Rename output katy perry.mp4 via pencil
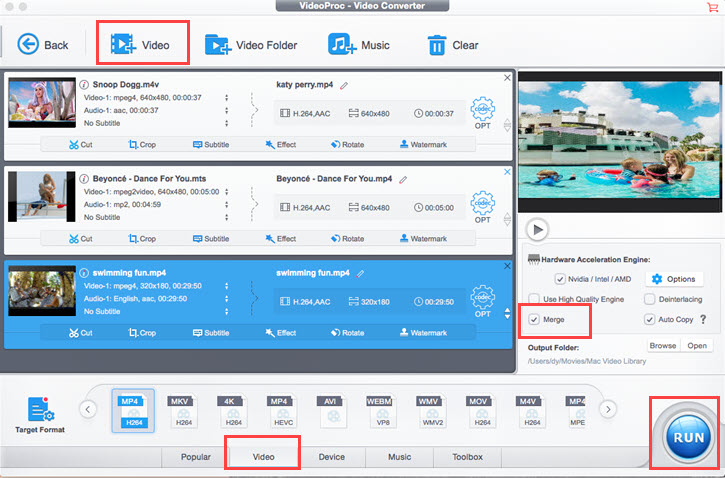The height and width of the screenshot is (478, 725). point(344,86)
